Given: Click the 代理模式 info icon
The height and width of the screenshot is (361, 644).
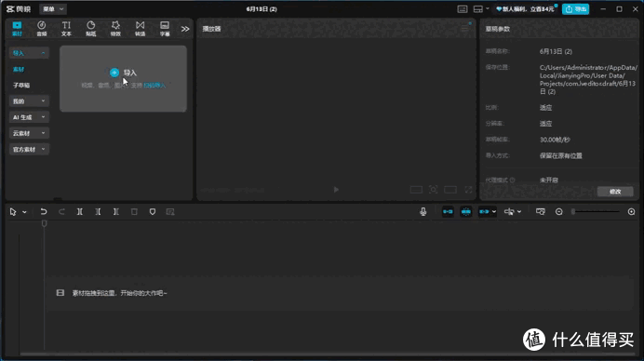Looking at the screenshot, I should click(x=512, y=180).
